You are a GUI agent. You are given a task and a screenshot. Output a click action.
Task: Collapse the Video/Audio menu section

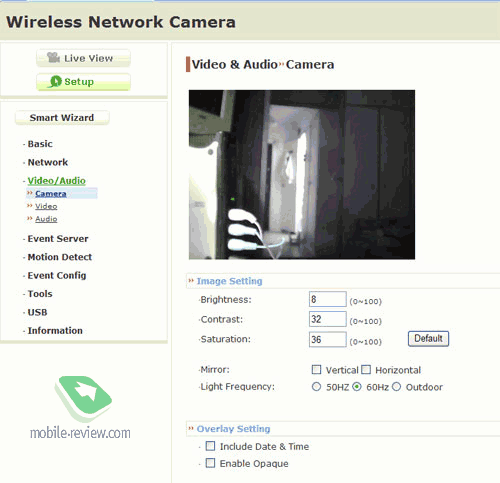56,181
